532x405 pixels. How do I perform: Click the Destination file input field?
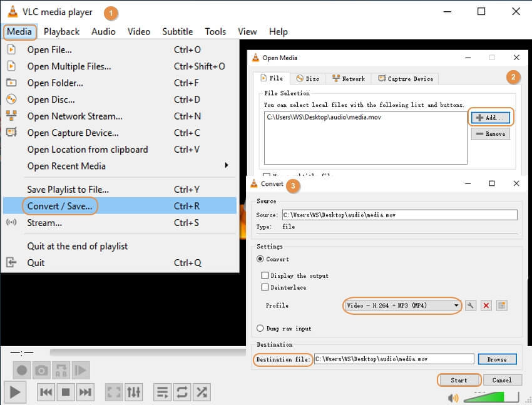[394, 359]
